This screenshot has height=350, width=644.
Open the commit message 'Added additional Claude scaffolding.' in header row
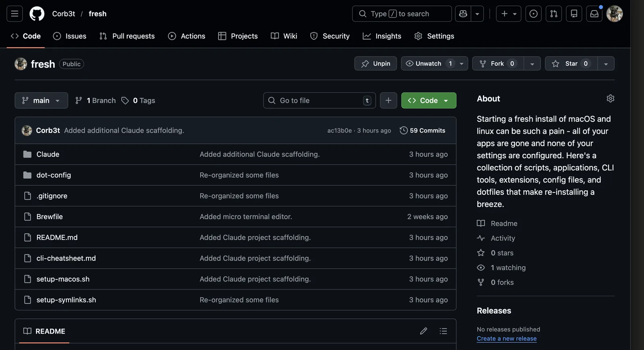(124, 130)
